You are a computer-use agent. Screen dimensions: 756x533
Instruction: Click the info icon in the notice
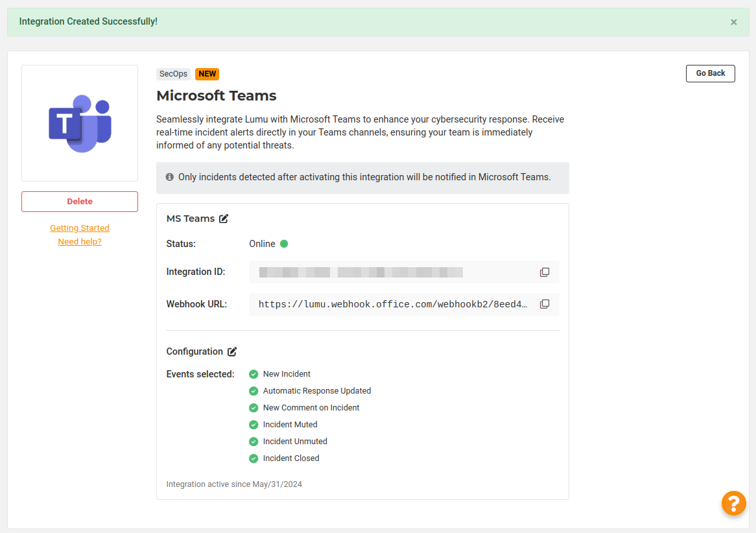pyautogui.click(x=170, y=177)
